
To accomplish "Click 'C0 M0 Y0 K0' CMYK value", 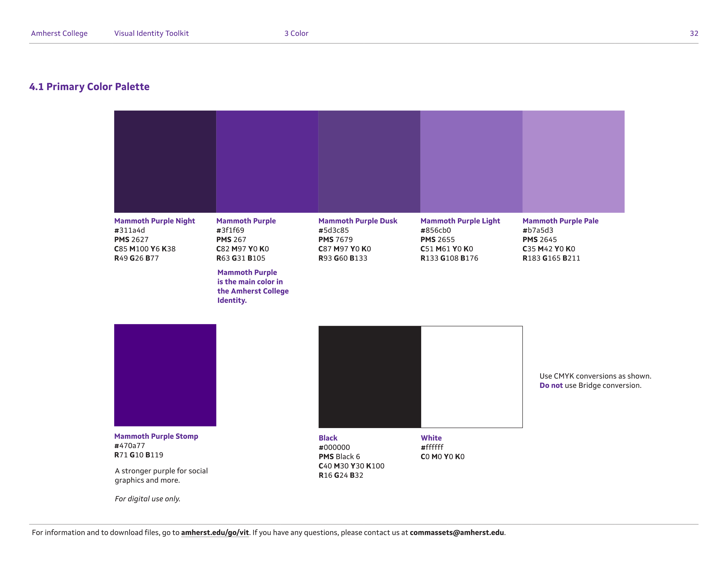I will pos(443,457).
